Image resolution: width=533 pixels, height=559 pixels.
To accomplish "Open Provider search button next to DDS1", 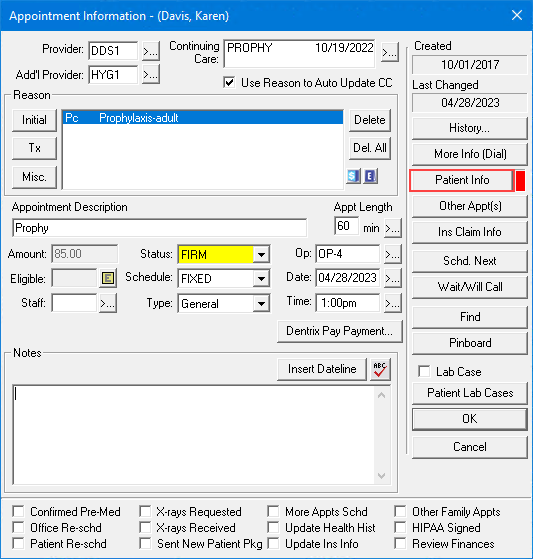I will (150, 51).
